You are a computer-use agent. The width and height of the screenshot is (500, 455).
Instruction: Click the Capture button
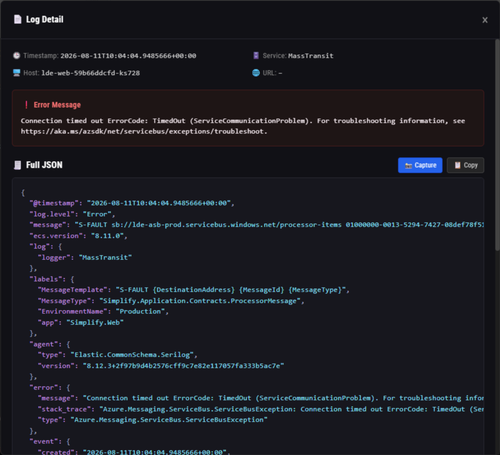click(x=420, y=165)
